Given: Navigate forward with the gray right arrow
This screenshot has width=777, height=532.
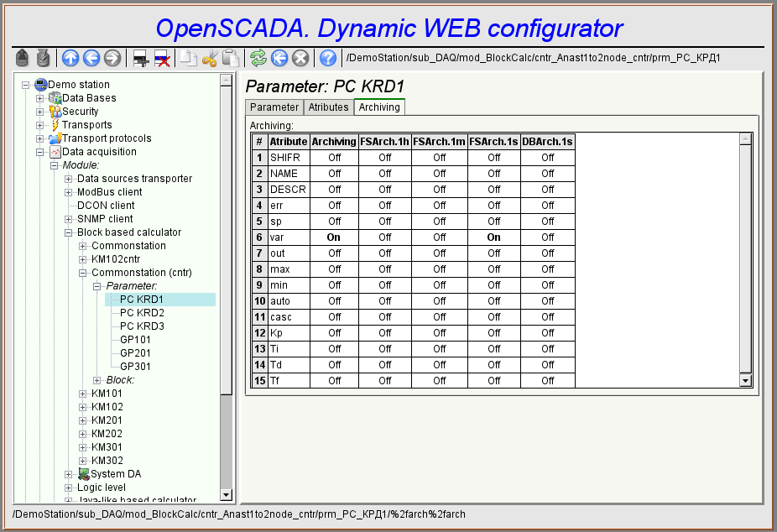Looking at the screenshot, I should click(x=112, y=58).
